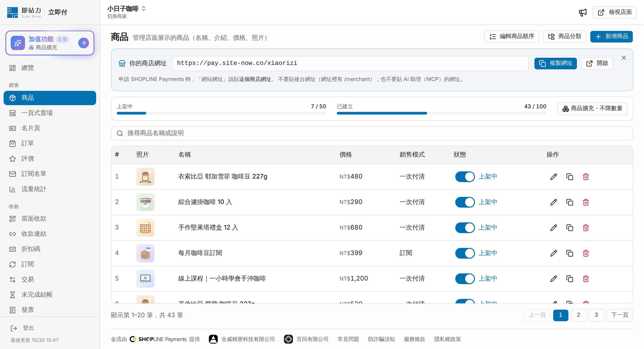
Task: Duplicate the 線上課程 product row
Action: point(570,279)
